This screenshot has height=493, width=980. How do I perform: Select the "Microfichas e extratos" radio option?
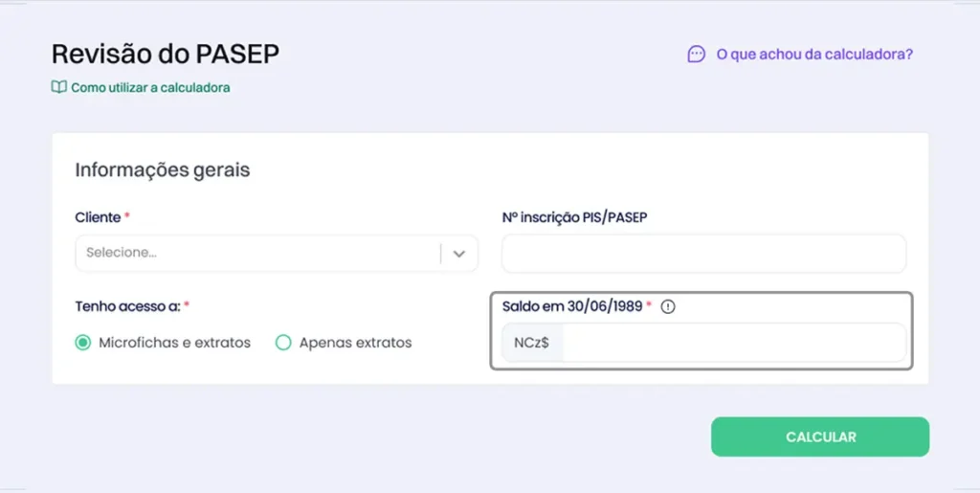[83, 343]
